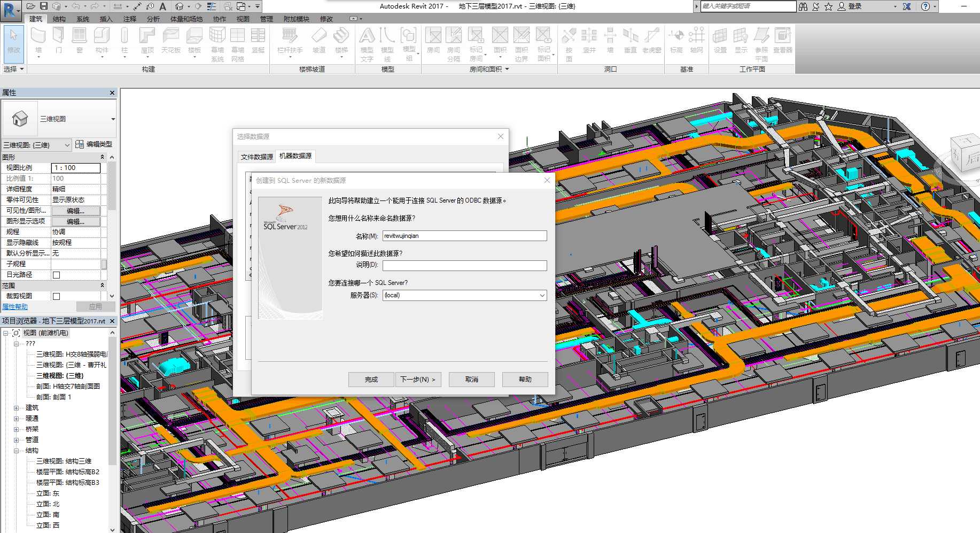Screen dimensions: 980x533
Task: Open the Revit application menu button
Action: (x=11, y=10)
